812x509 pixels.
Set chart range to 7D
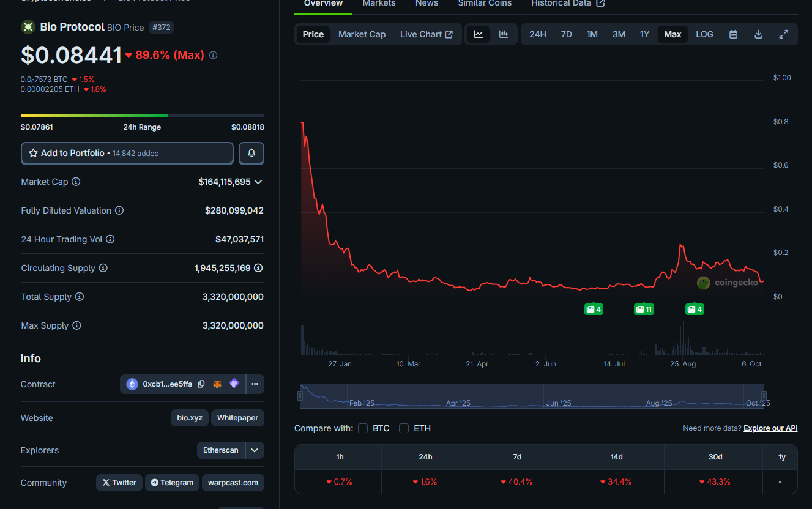567,34
